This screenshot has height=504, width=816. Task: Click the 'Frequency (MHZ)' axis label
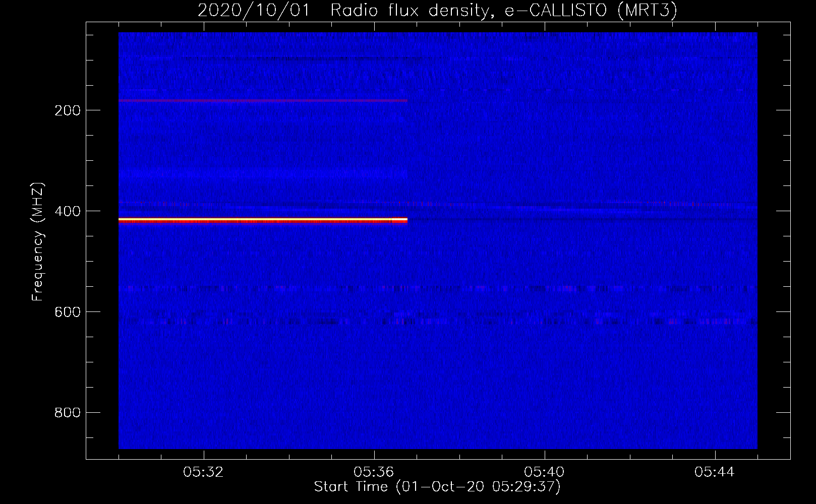point(37,242)
